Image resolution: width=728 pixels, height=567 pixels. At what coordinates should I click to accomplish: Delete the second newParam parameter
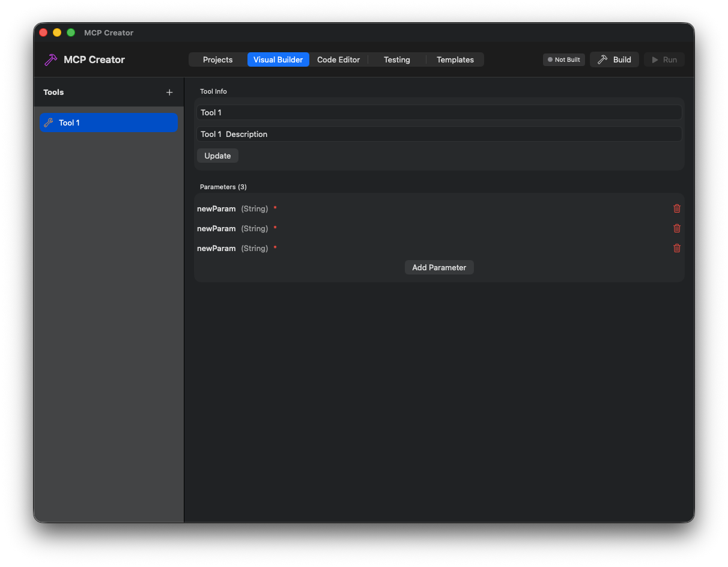tap(677, 228)
